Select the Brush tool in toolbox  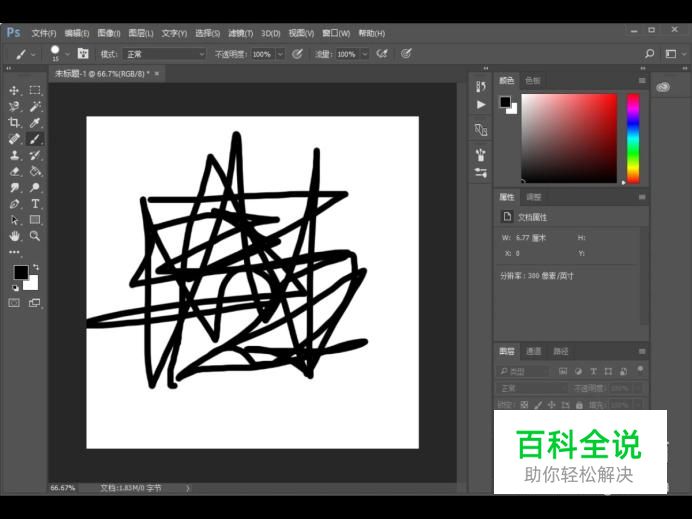pyautogui.click(x=35, y=139)
